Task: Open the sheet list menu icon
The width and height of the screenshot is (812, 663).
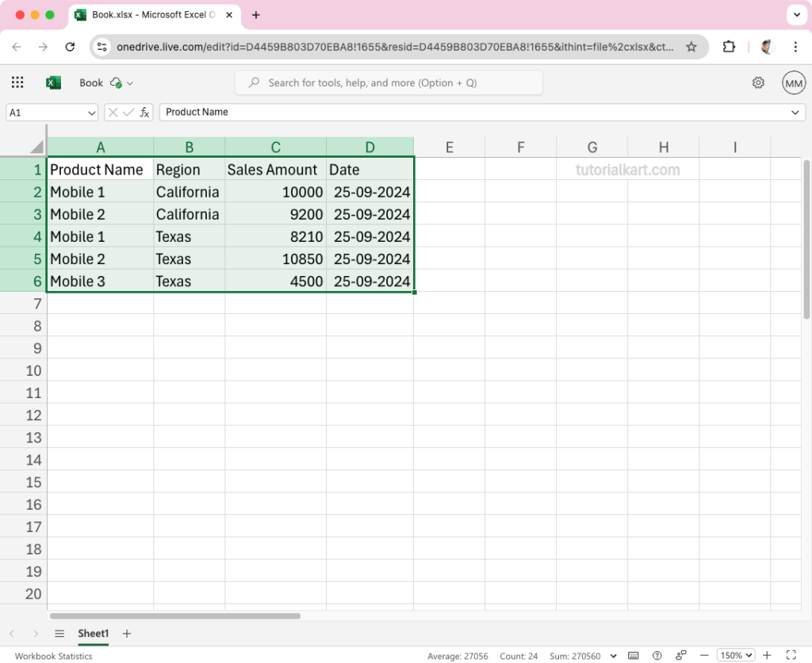Action: pyautogui.click(x=59, y=634)
